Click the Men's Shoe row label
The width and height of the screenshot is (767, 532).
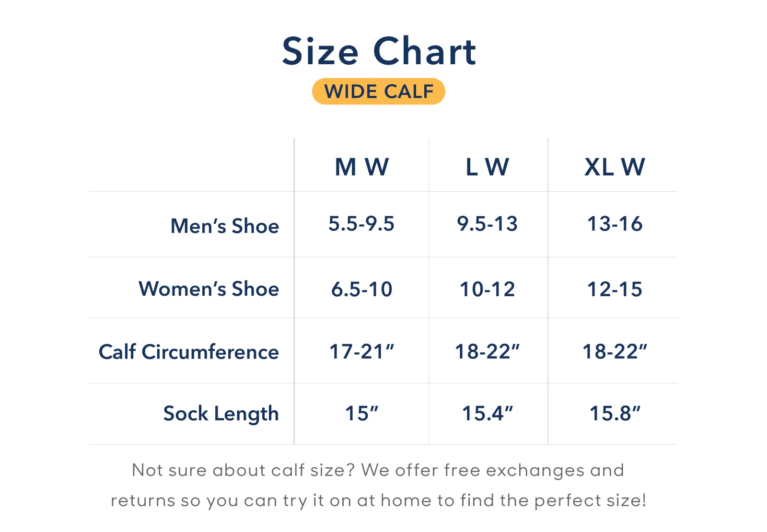224,226
